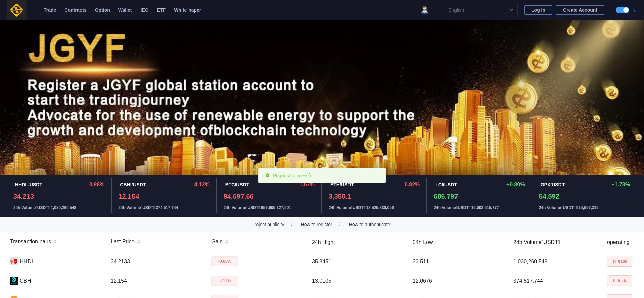The width and height of the screenshot is (644, 298).
Task: Click the 24h Low column header
Action: (423, 242)
